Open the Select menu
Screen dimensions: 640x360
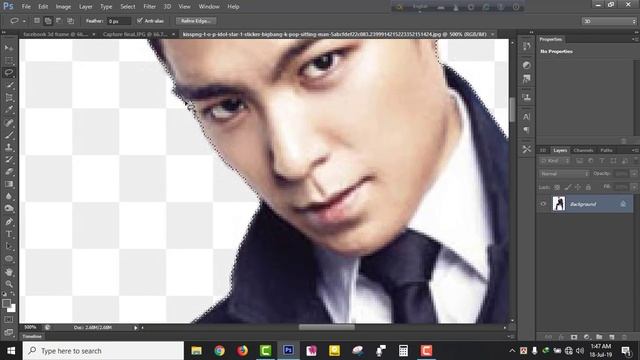point(128,7)
